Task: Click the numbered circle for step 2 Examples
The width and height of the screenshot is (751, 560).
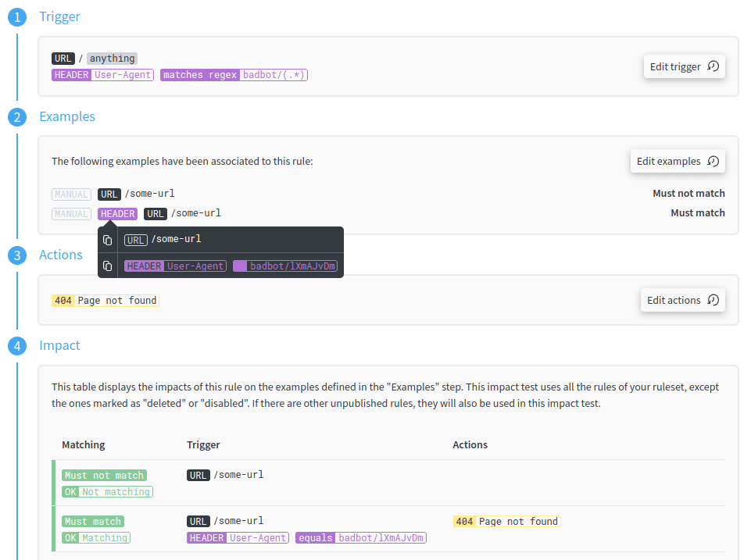Action: [x=17, y=116]
